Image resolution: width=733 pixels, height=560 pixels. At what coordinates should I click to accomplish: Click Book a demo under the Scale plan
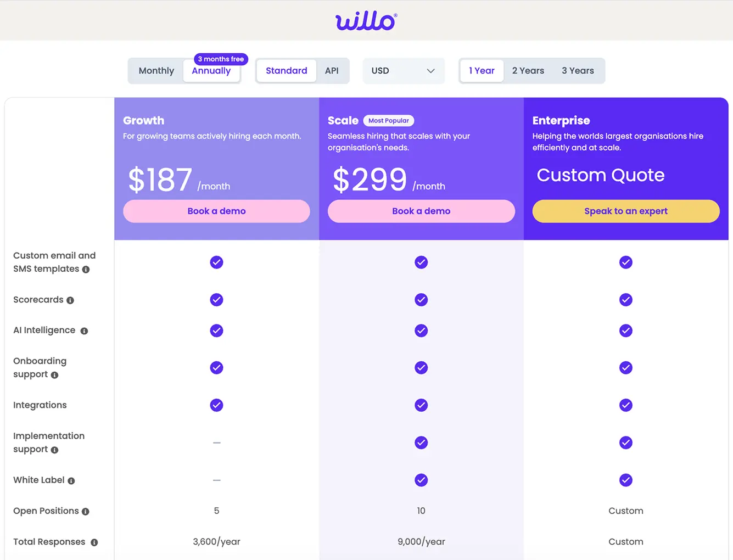tap(421, 211)
